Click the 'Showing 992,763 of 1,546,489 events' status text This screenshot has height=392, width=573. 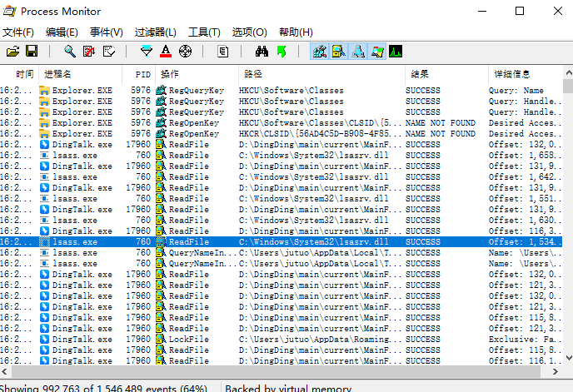click(104, 388)
